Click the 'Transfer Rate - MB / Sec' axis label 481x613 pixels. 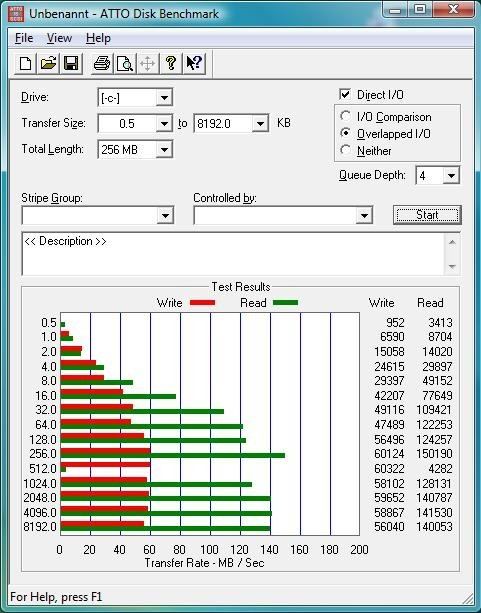pos(204,563)
